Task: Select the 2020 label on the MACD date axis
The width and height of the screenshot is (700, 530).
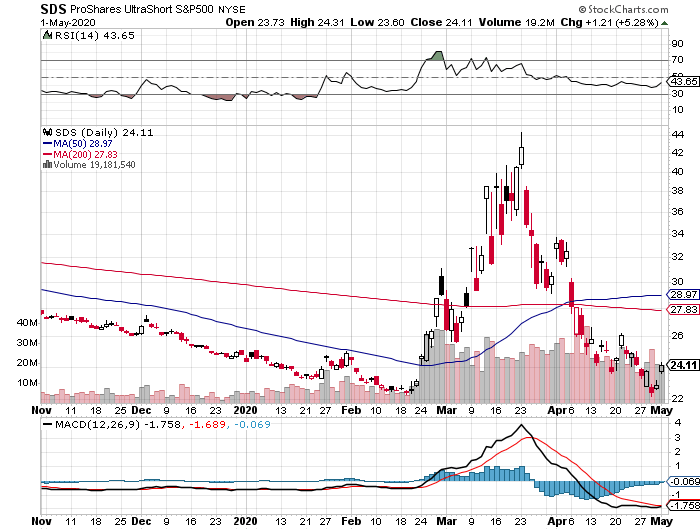Action: [246, 520]
